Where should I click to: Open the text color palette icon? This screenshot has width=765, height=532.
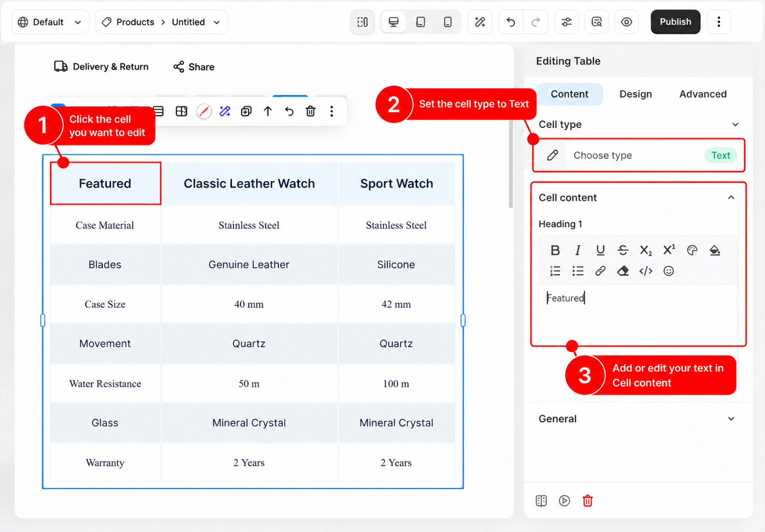[692, 250]
